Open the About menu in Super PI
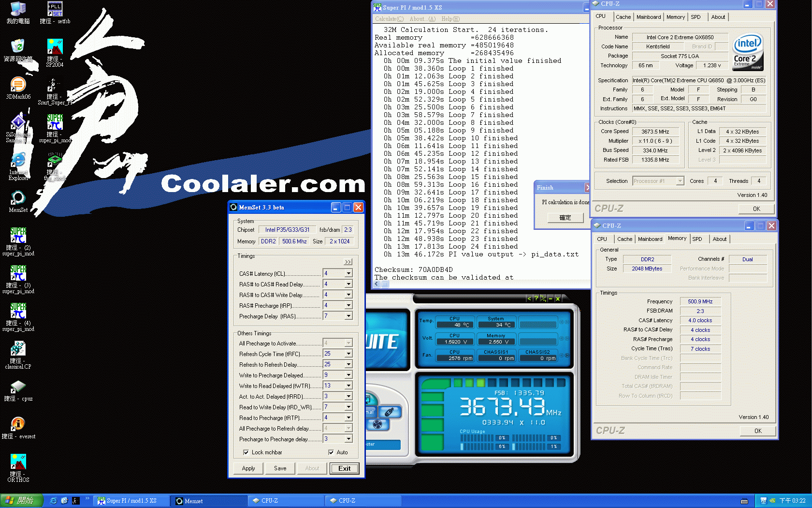The image size is (812, 508). pyautogui.click(x=422, y=19)
